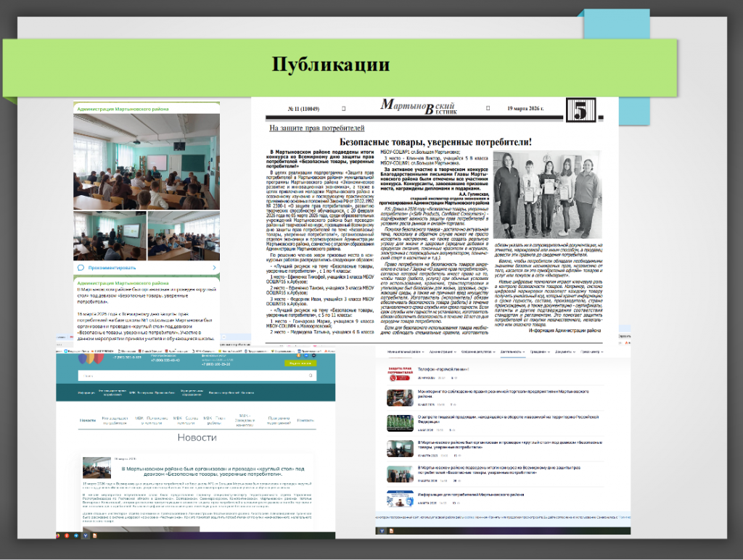Click the hotline phone banner image
The width and height of the screenshot is (743, 560).
[x=400, y=374]
